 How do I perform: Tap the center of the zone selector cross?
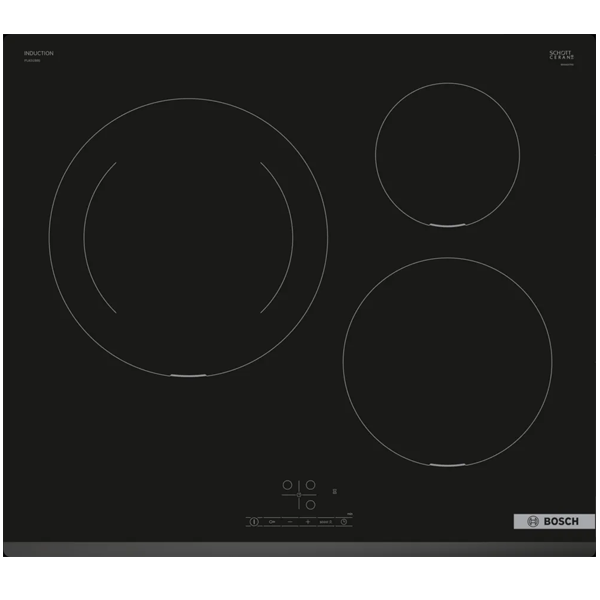coord(299,495)
